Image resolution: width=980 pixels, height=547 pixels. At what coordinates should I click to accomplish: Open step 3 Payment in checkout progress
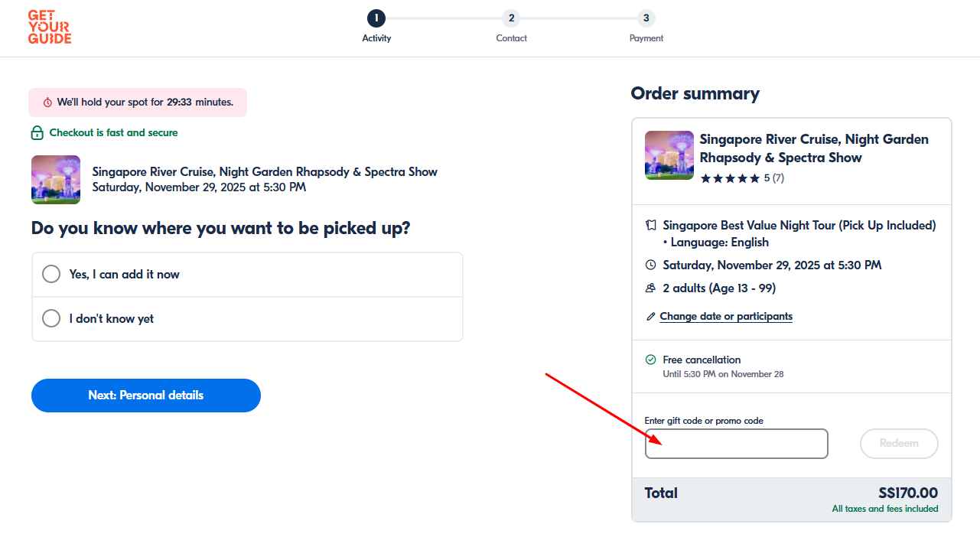click(x=646, y=18)
